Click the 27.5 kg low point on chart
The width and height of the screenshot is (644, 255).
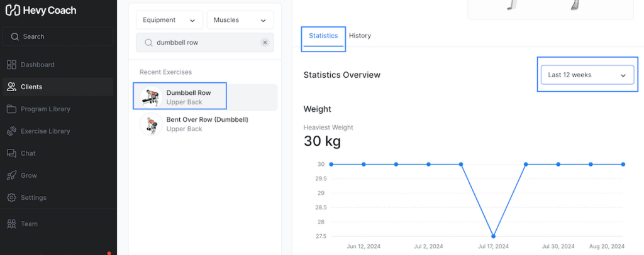coord(494,236)
